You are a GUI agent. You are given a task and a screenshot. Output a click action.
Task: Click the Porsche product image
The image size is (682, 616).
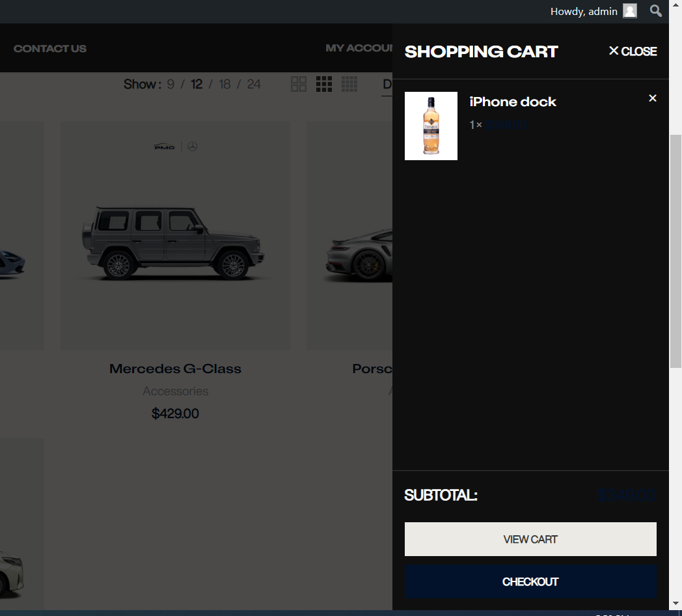click(349, 236)
